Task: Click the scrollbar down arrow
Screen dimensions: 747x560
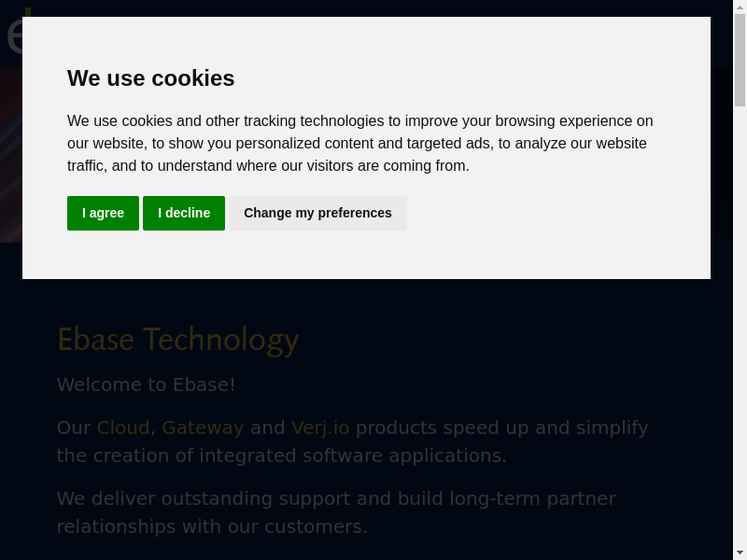Action: pos(740,553)
